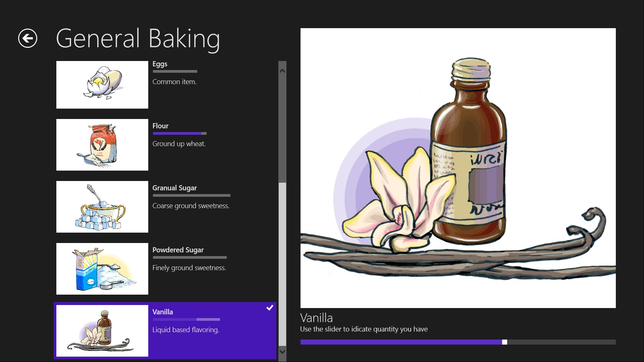Click the General Baking page title
This screenshot has height=362, width=644.
point(138,39)
